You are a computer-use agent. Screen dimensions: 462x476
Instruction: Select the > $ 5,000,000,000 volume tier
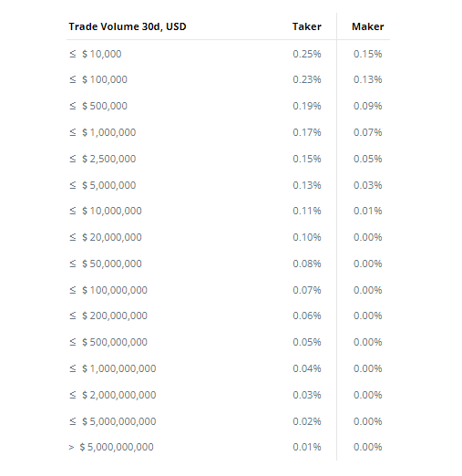click(111, 447)
